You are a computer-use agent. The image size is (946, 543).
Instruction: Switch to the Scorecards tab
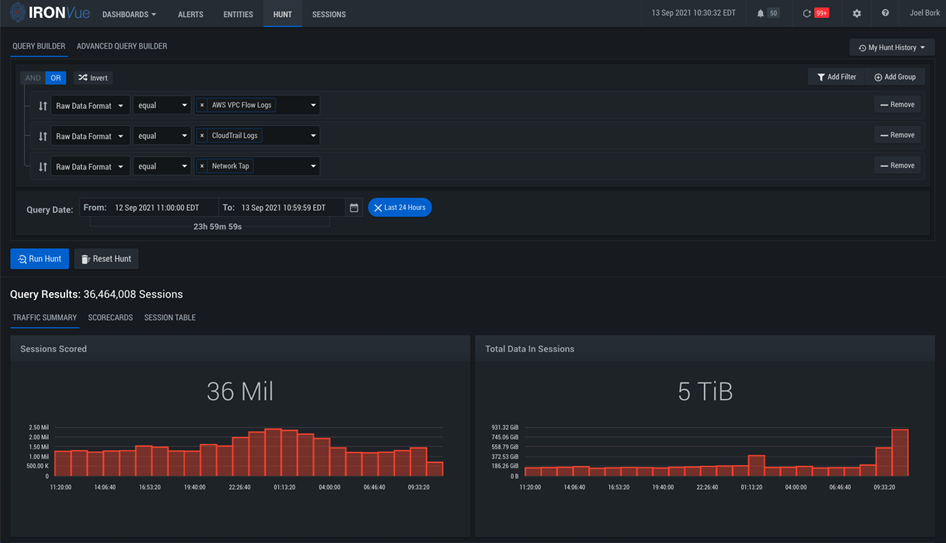[110, 318]
